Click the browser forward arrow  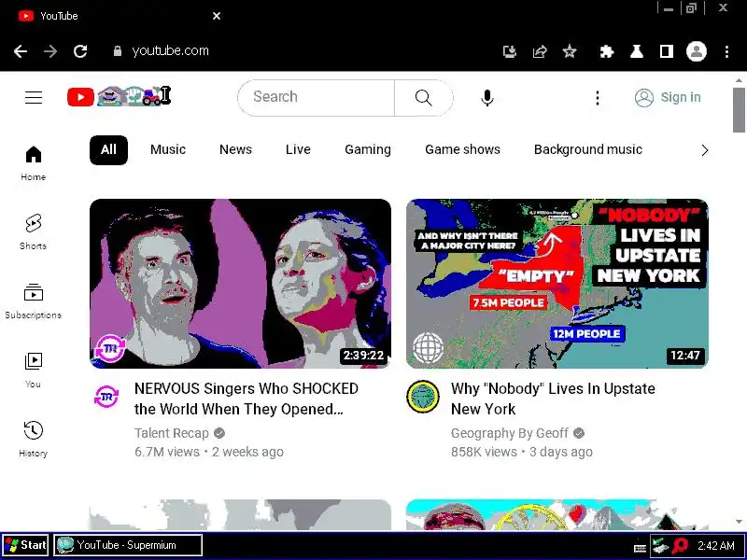tap(50, 51)
